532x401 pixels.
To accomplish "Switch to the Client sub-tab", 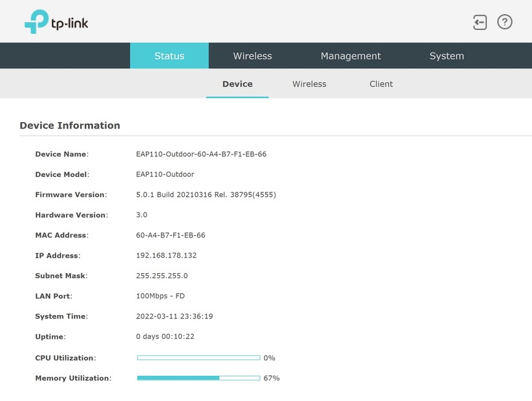I will (381, 83).
